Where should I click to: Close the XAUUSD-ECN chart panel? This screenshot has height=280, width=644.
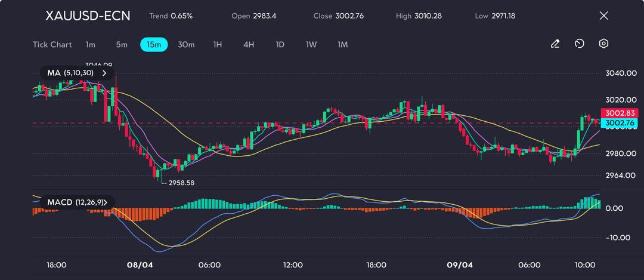603,16
